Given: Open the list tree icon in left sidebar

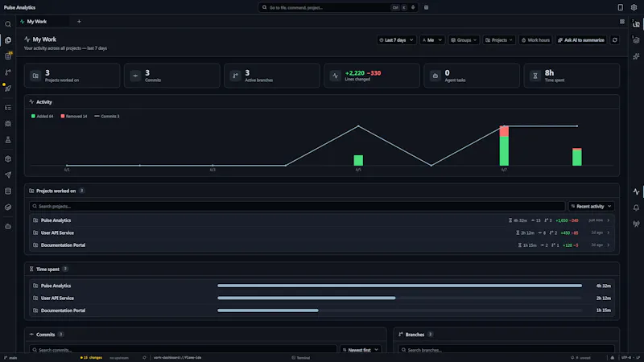Looking at the screenshot, I should click(8, 108).
